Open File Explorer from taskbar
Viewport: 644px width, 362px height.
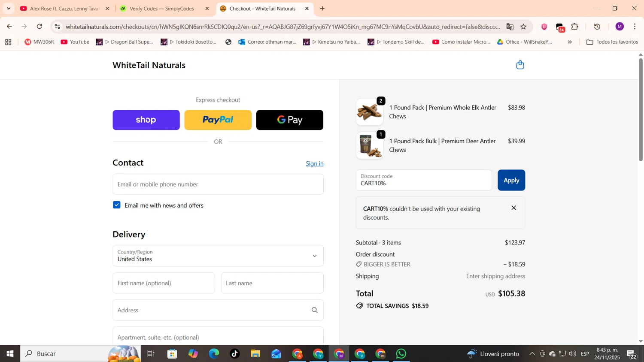[255, 354]
